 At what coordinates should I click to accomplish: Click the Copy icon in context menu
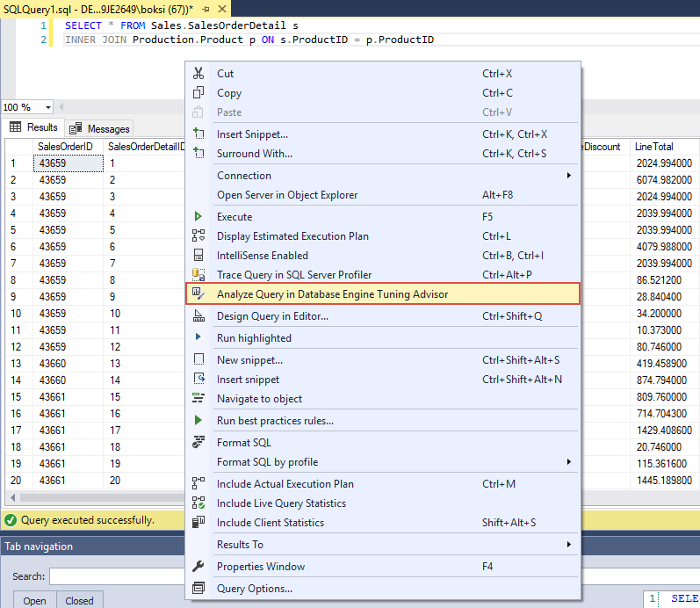click(x=198, y=92)
